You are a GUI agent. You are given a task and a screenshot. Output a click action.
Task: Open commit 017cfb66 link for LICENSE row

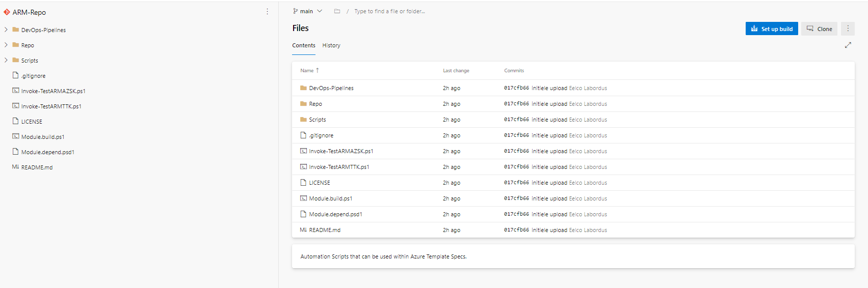[x=516, y=183]
